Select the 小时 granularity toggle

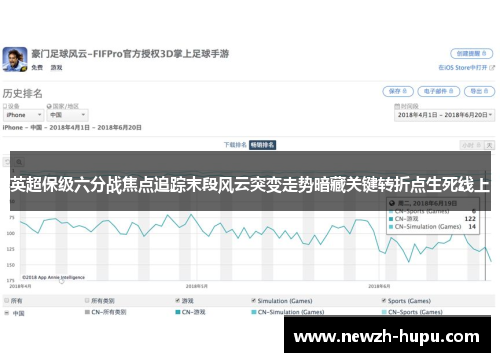471,145
